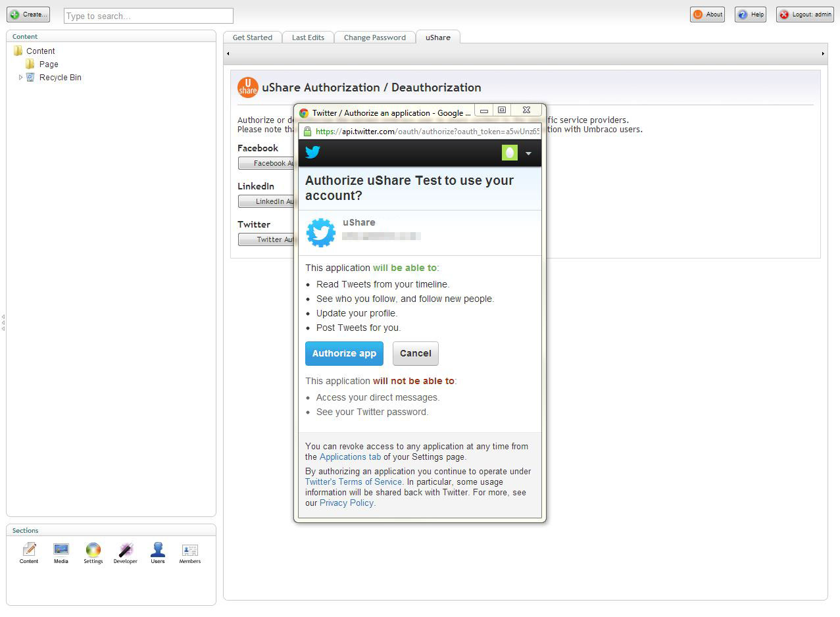Image resolution: width=840 pixels, height=617 pixels.
Task: Click 'Post Tweets for you.' text
Action: point(358,328)
